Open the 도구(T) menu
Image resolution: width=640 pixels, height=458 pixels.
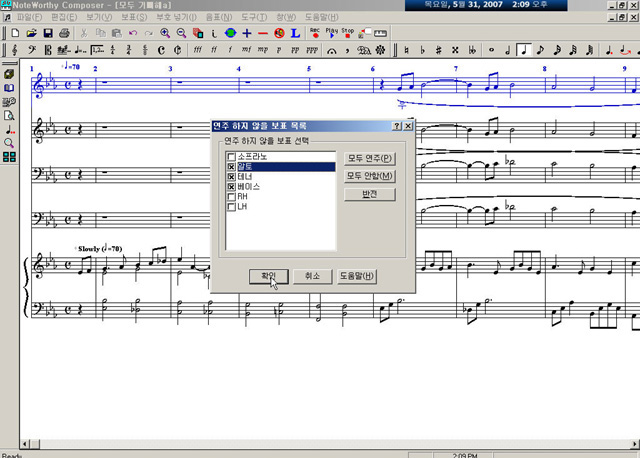pyautogui.click(x=254, y=17)
